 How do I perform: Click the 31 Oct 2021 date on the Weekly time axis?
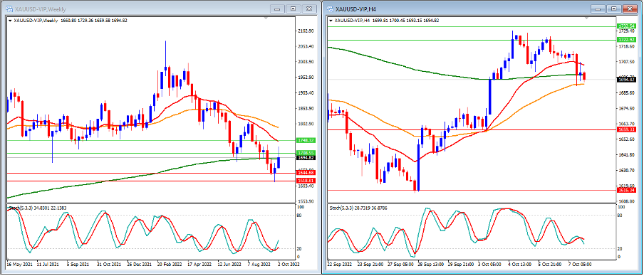coord(108,265)
